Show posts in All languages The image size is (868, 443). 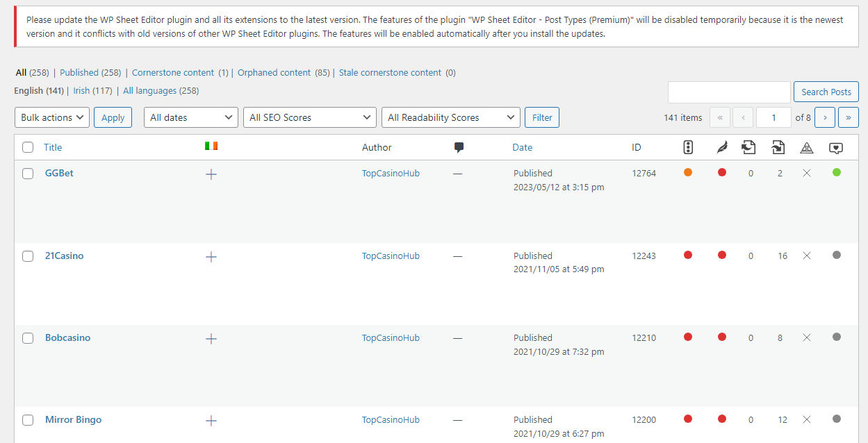(151, 90)
